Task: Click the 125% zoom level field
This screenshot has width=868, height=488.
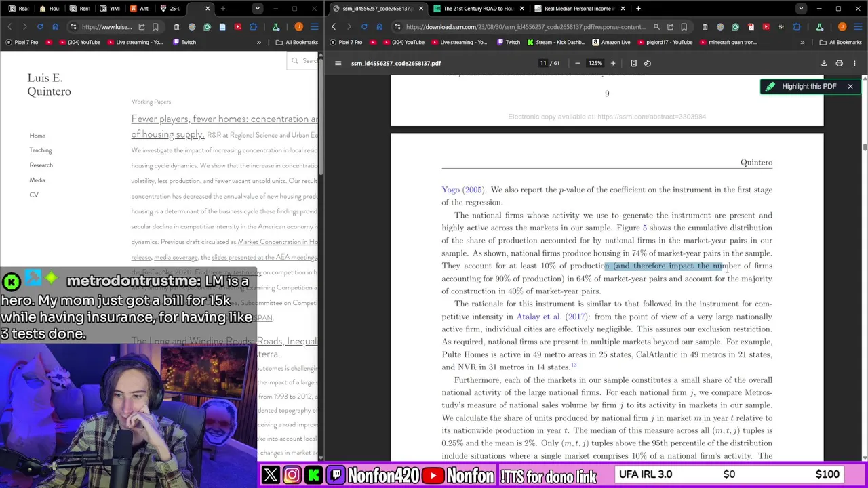Action: 595,63
